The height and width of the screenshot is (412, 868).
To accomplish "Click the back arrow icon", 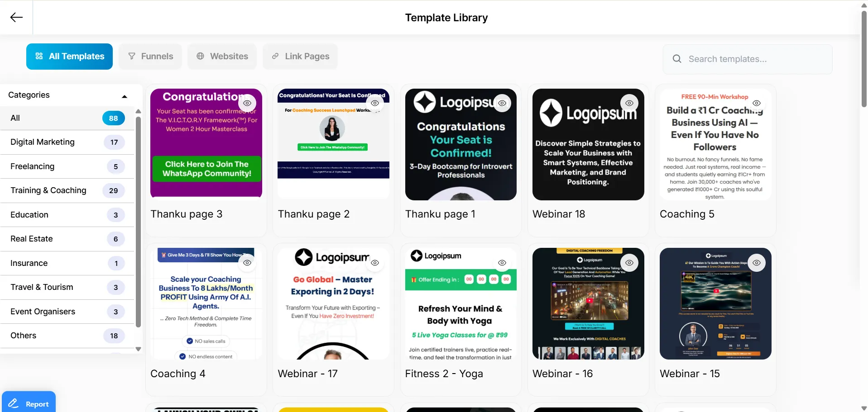I will click(16, 17).
